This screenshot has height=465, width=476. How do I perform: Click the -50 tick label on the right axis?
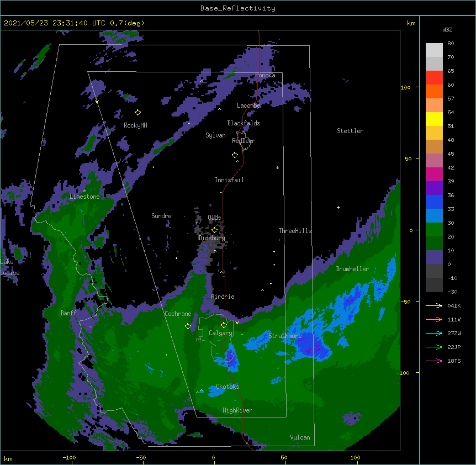point(406,302)
